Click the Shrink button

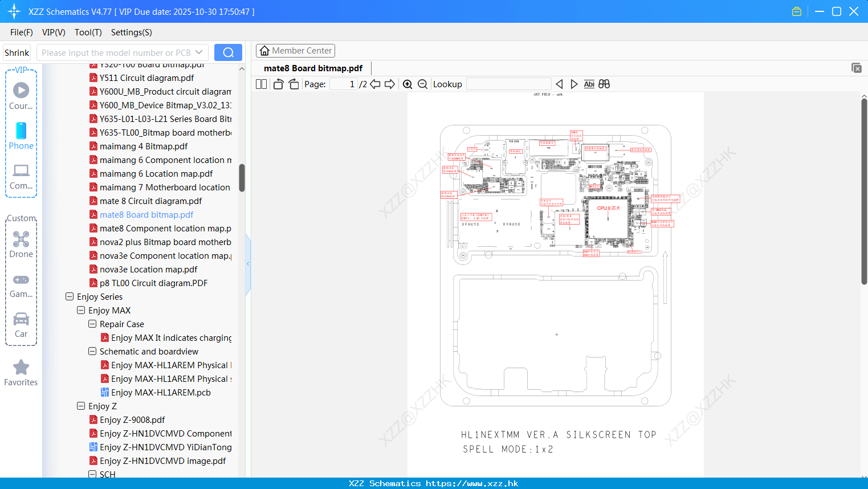tap(17, 52)
